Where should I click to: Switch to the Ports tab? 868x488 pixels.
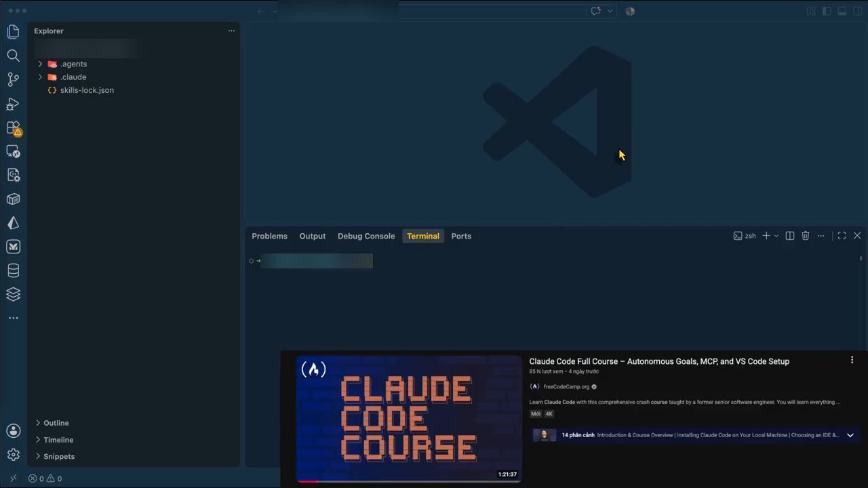pyautogui.click(x=461, y=236)
